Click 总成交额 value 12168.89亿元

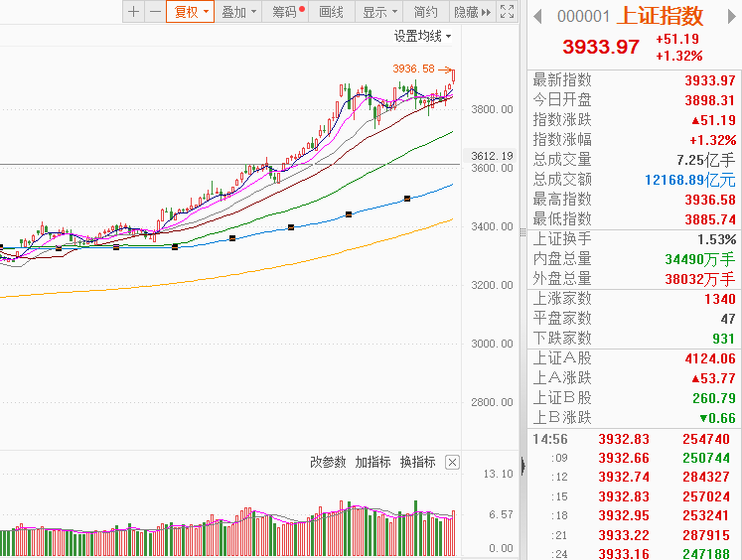[x=690, y=180]
